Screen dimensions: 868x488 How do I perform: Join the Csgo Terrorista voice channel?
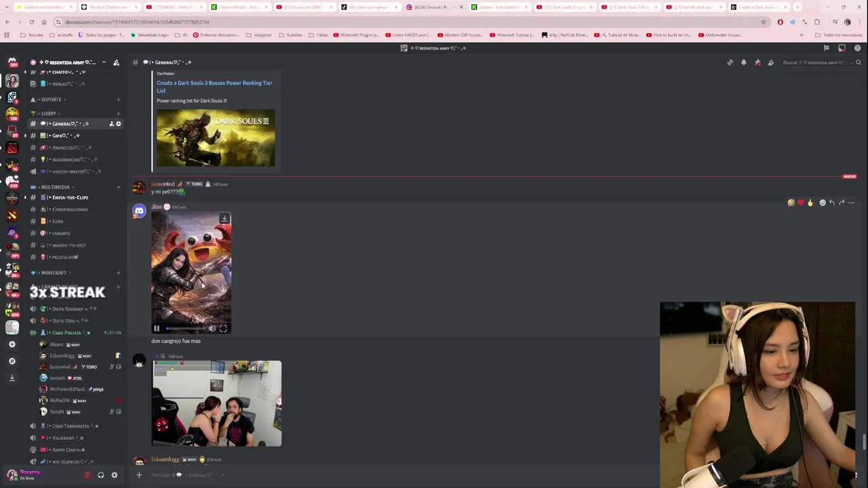(x=75, y=426)
